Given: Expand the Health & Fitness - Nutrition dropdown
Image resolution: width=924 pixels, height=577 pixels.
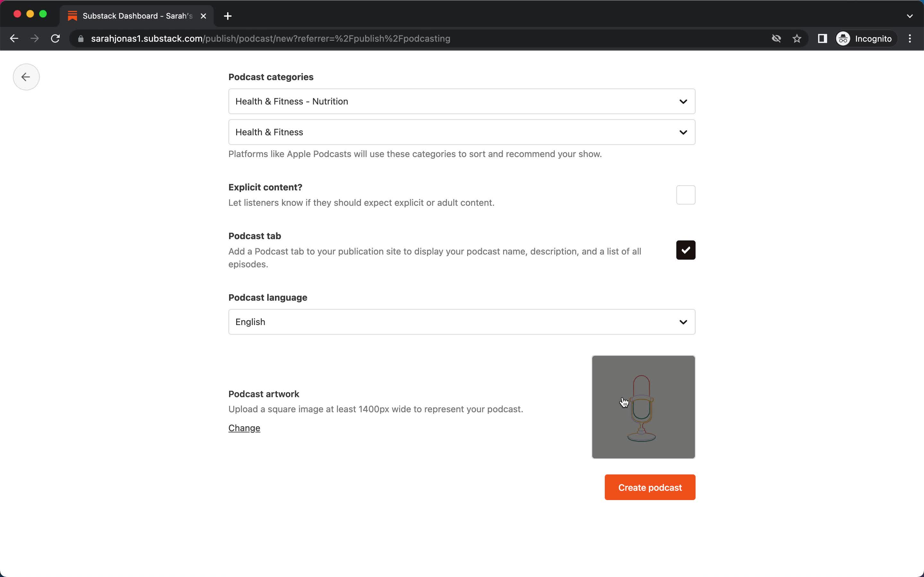Looking at the screenshot, I should [462, 101].
